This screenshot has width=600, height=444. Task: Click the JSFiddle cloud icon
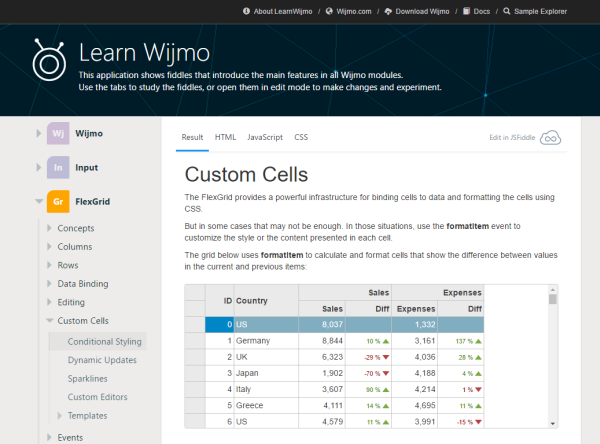(550, 138)
